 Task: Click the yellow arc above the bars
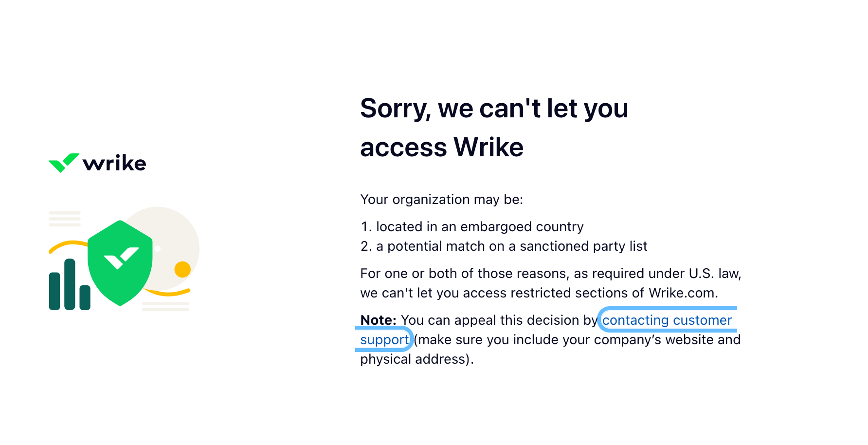pos(68,246)
